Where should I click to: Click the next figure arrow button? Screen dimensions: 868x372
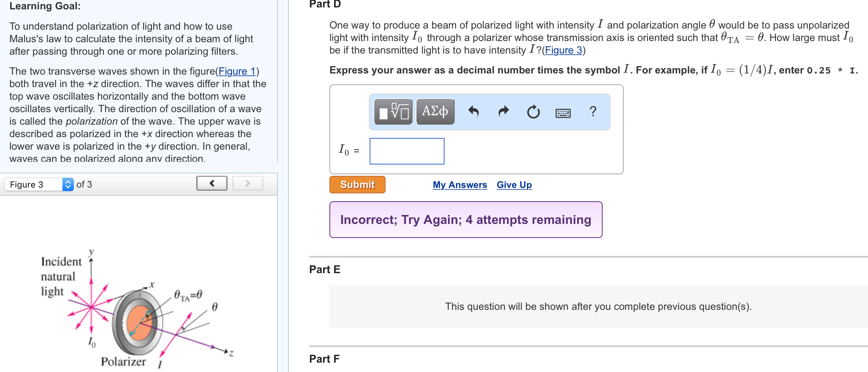point(247,183)
